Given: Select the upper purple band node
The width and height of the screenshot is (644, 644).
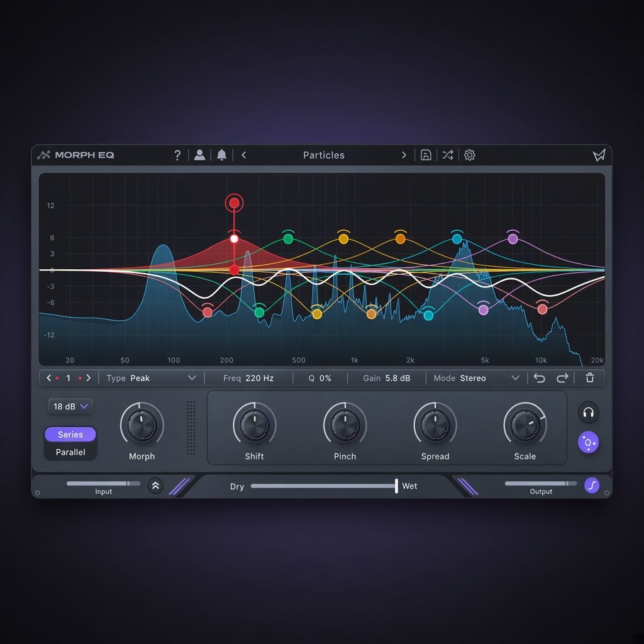Looking at the screenshot, I should pyautogui.click(x=513, y=238).
